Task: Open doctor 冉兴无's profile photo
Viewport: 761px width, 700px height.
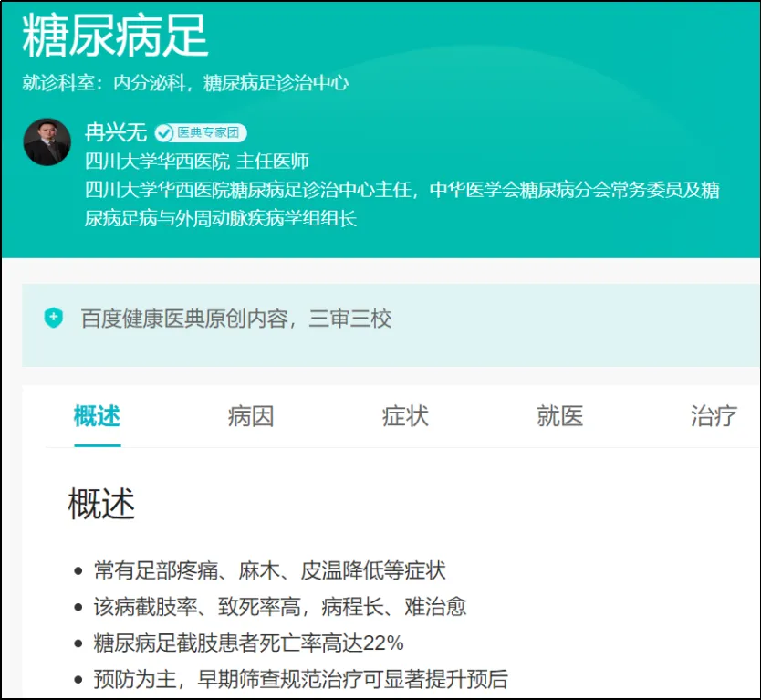Action: coord(47,141)
